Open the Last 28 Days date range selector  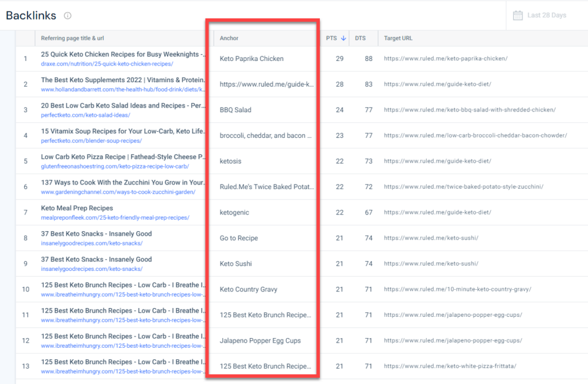pyautogui.click(x=545, y=16)
